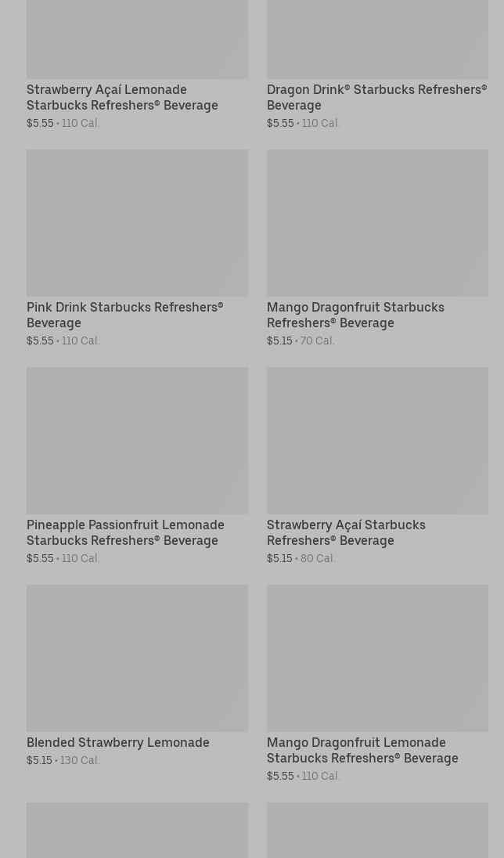Select the image above the Dragon Drink title
504x858 pixels.
(x=377, y=39)
